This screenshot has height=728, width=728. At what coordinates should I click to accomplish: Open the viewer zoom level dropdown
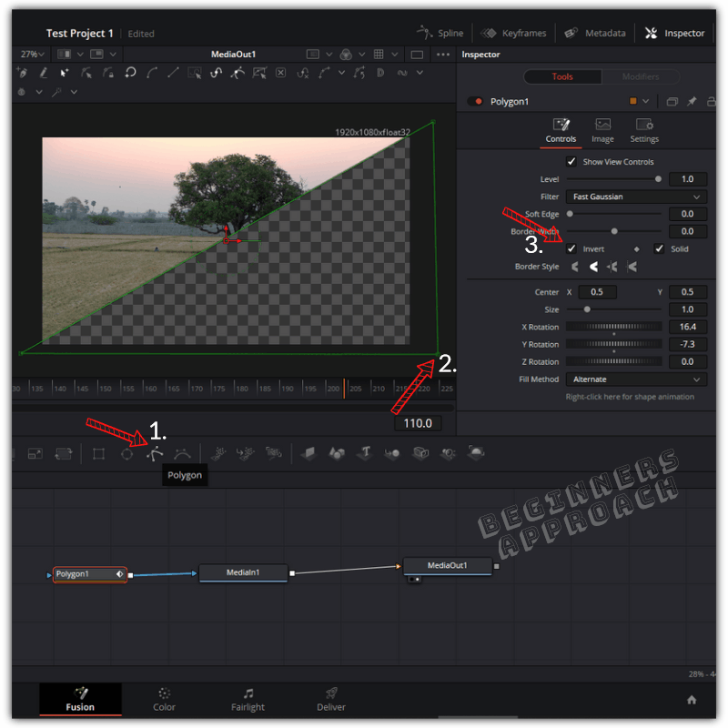click(x=30, y=54)
